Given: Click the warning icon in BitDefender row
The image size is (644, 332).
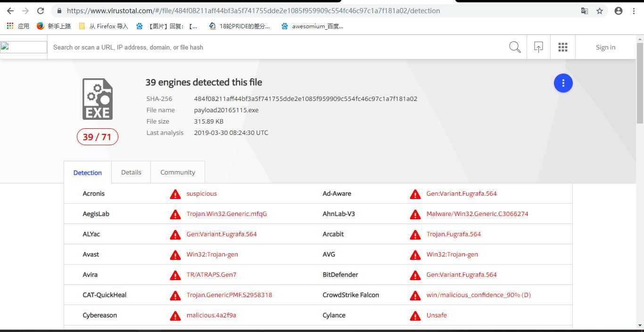Looking at the screenshot, I should pos(415,275).
